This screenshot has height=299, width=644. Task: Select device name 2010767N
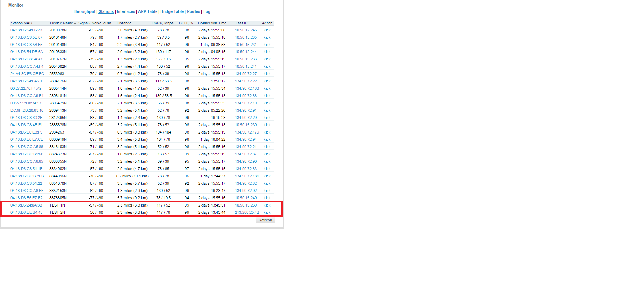point(58,59)
